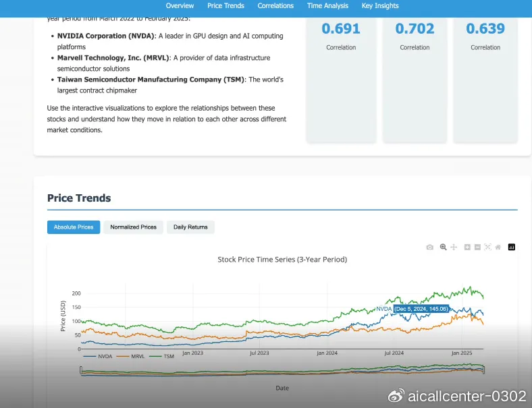Screen dimensions: 532x408
Task: Click the range slider right handle
Action: click(x=483, y=370)
